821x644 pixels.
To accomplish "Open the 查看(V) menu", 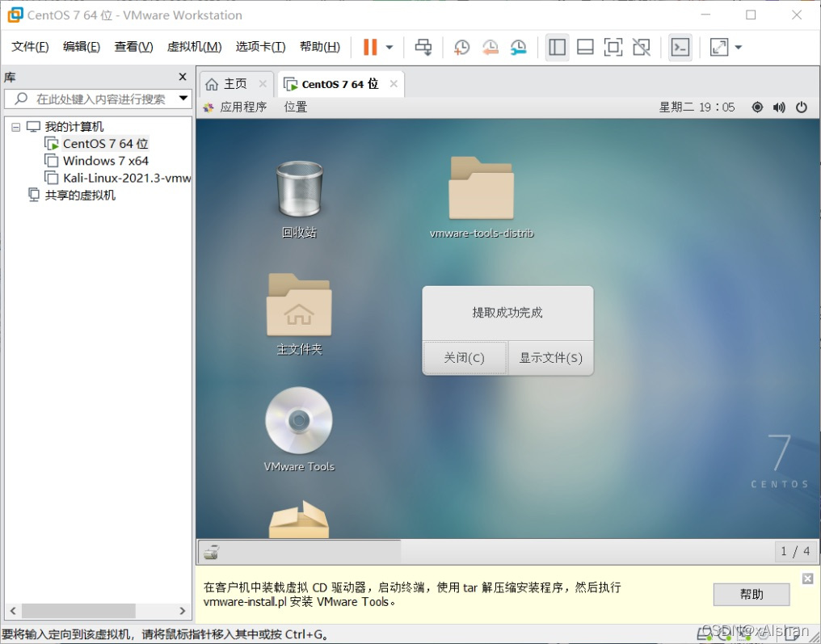I will (133, 47).
